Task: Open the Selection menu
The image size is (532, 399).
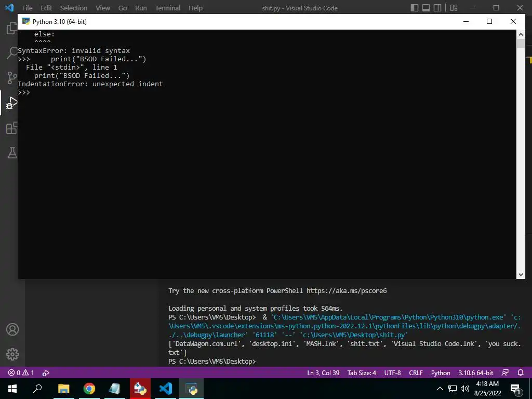Action: pos(74,8)
